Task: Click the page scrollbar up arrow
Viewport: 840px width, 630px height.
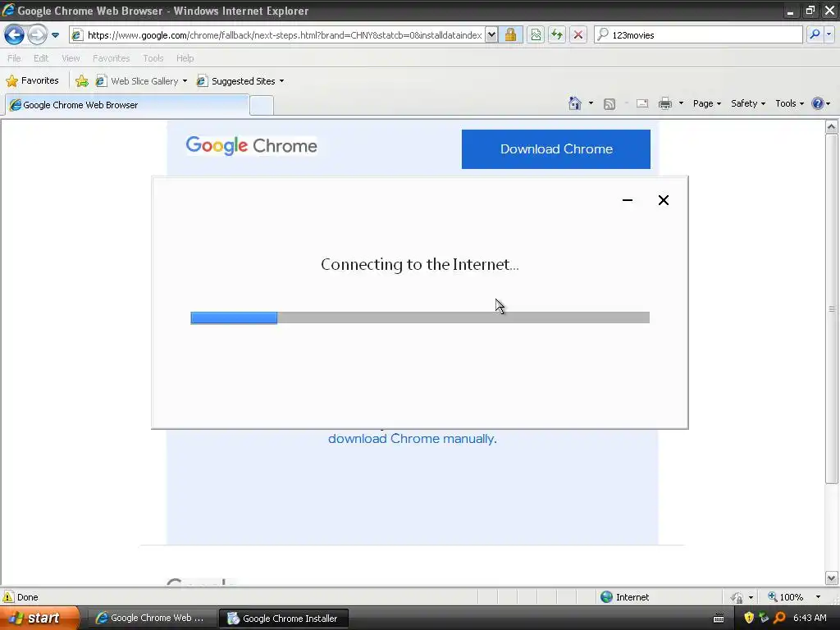Action: pos(832,127)
